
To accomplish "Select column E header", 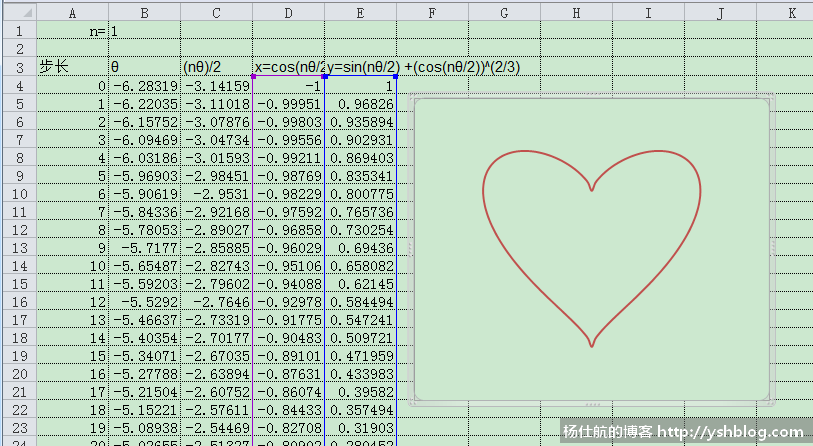I will 361,13.
